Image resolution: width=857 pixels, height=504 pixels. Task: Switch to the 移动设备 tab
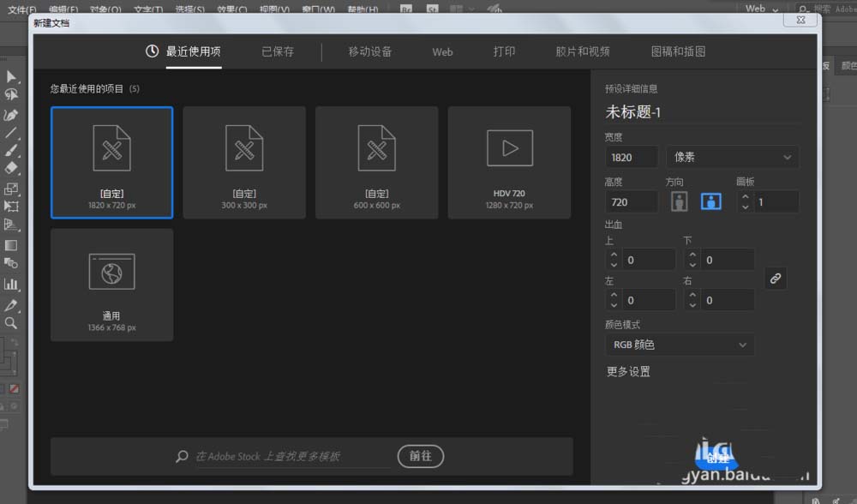[370, 51]
